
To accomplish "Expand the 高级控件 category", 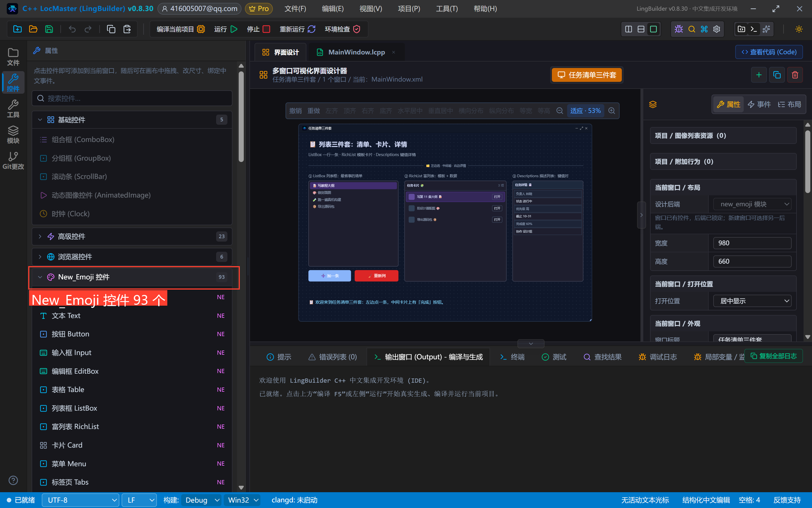I will [132, 237].
